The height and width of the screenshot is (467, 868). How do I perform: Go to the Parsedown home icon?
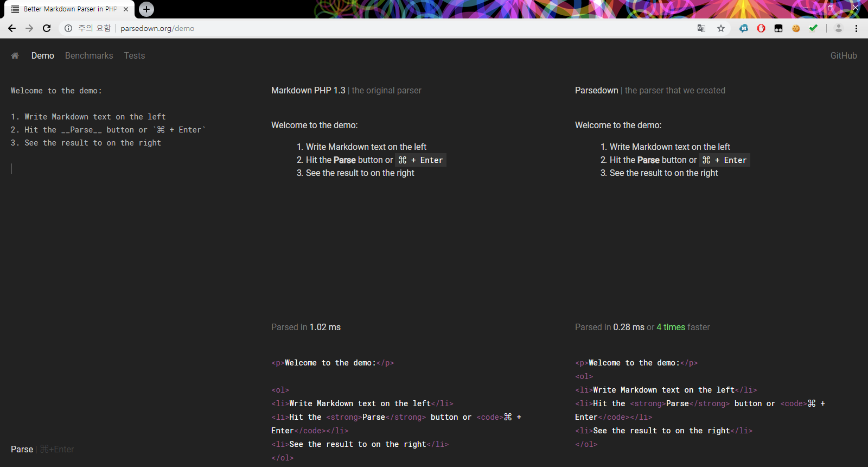click(15, 55)
